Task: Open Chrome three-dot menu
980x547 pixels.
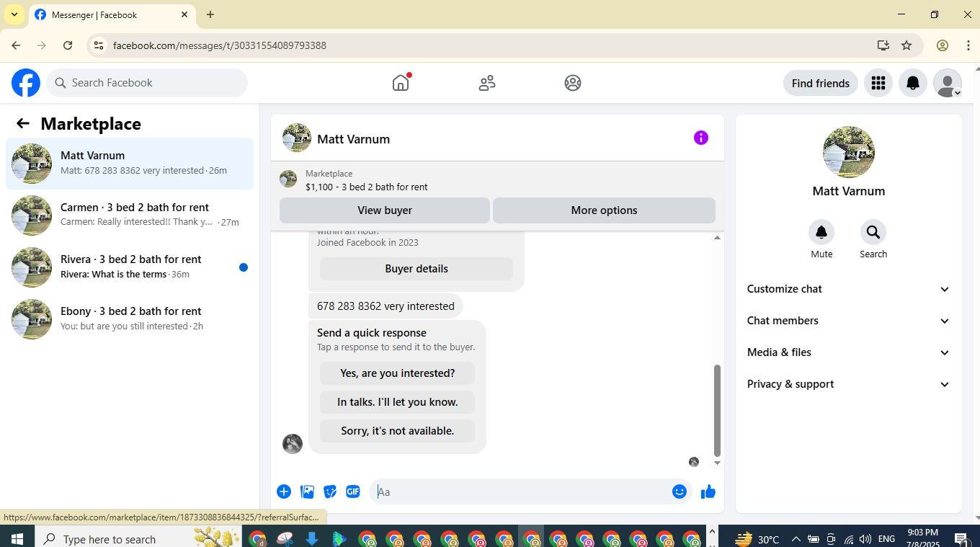Action: tap(968, 45)
